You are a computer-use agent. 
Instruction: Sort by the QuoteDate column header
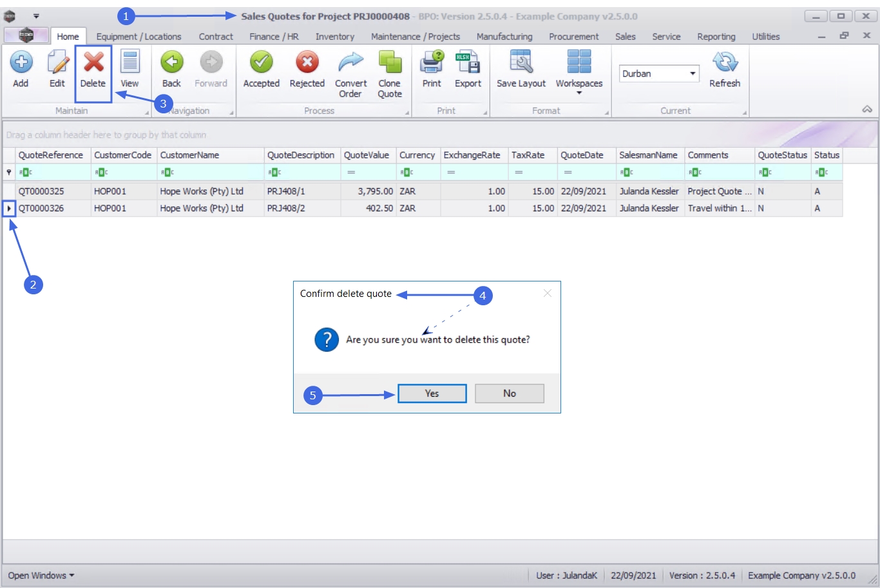587,155
